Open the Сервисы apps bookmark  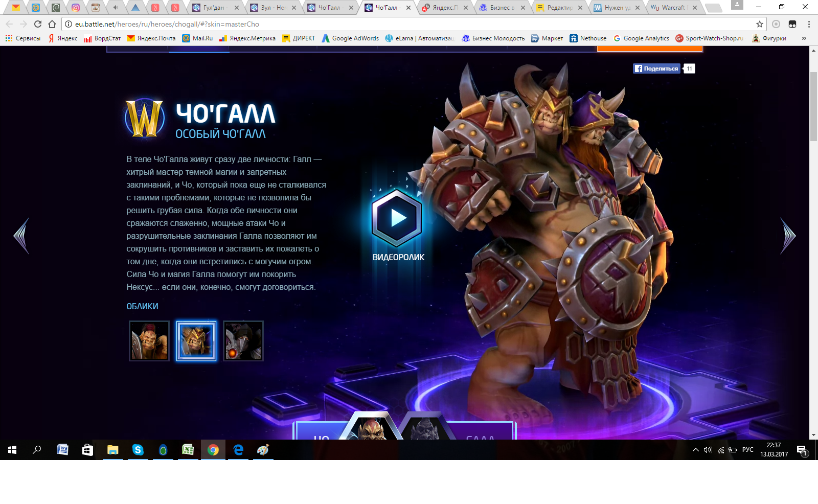23,38
